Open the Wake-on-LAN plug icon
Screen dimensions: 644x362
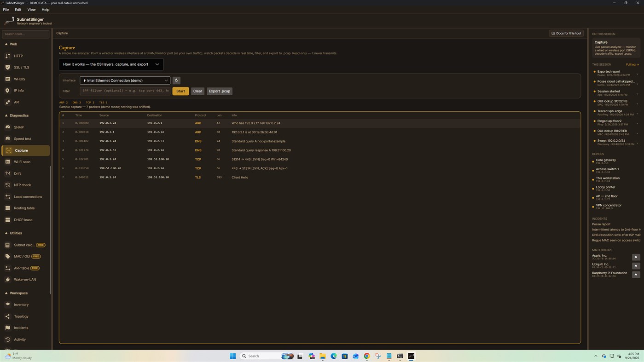[8, 280]
